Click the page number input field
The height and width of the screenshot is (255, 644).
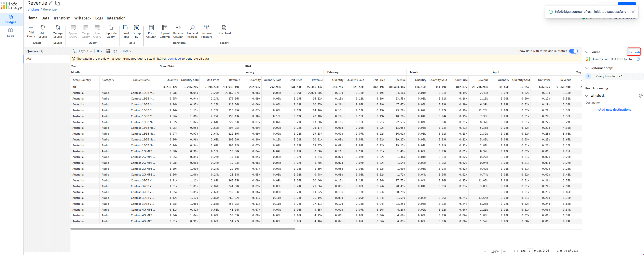pos(530,251)
